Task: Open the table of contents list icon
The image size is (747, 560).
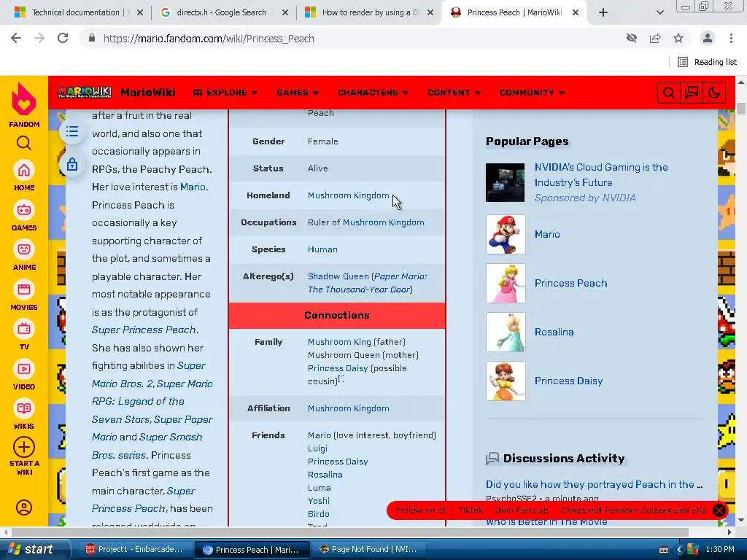Action: tap(72, 131)
